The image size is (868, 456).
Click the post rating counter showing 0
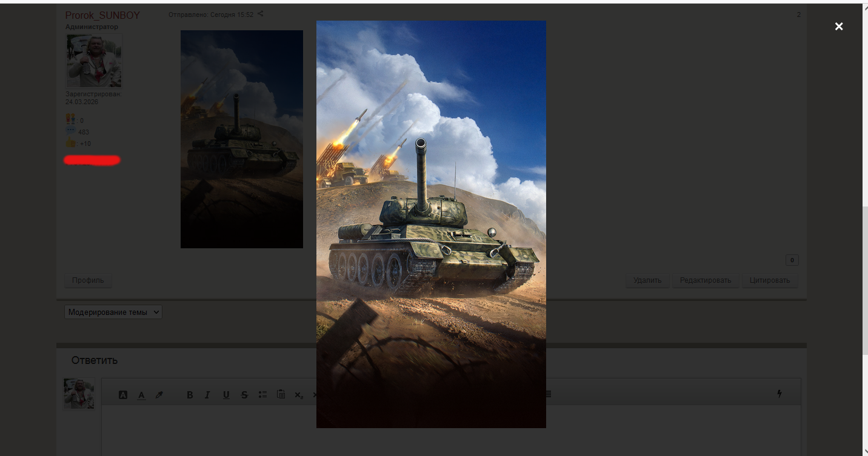792,260
